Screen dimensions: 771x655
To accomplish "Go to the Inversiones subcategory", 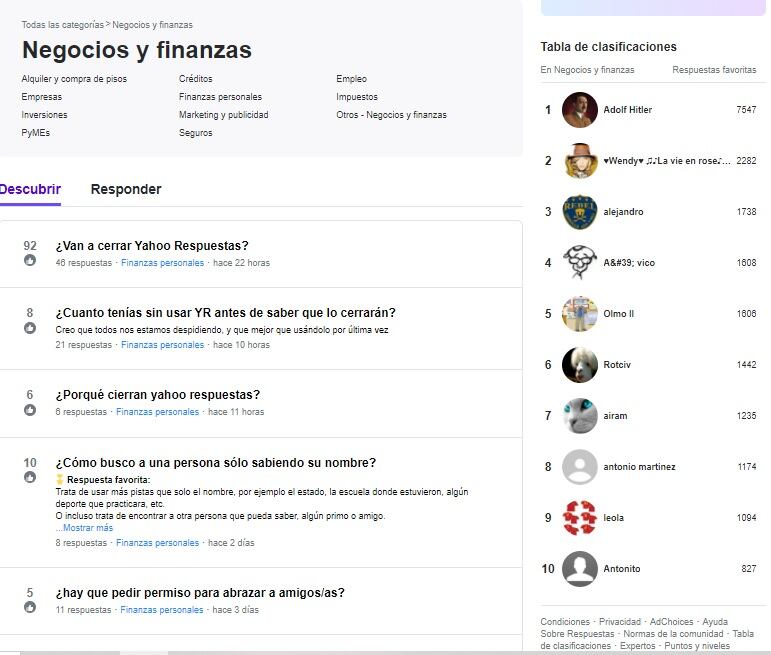I will (x=45, y=115).
